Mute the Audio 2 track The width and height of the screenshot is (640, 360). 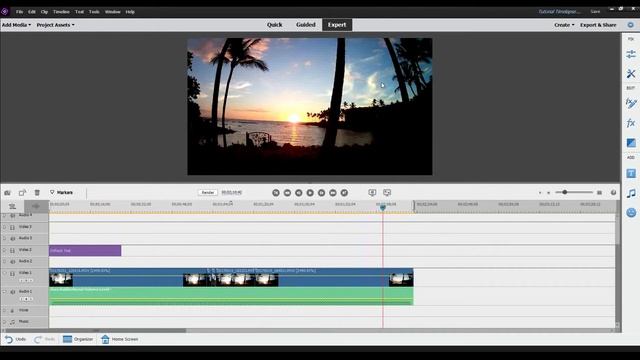pos(12,262)
